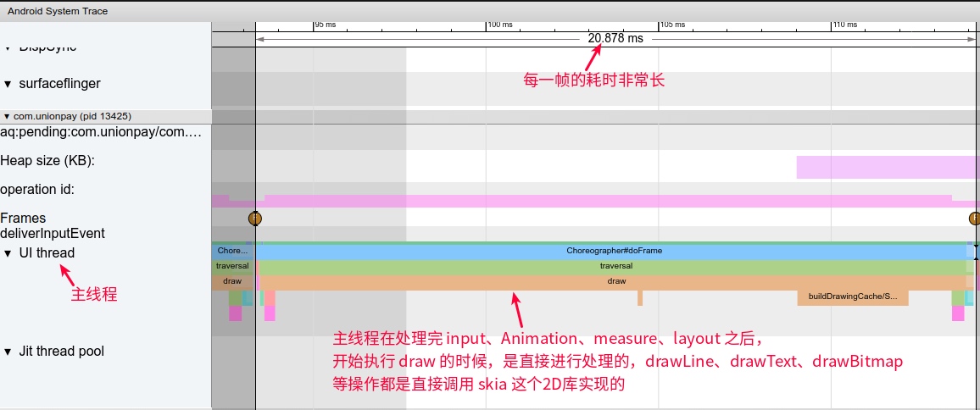Collapse the DispSync track
This screenshot has width=980, height=410.
8,47
